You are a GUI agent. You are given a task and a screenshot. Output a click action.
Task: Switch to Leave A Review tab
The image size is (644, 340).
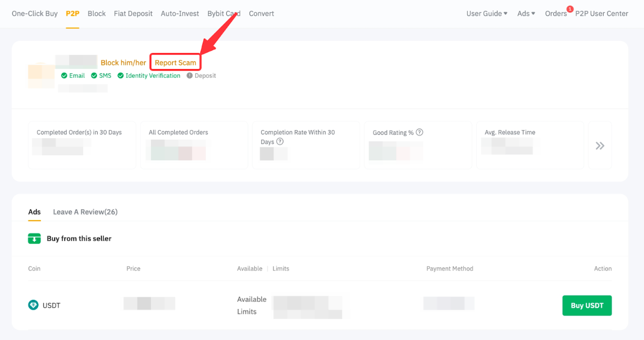click(x=85, y=212)
